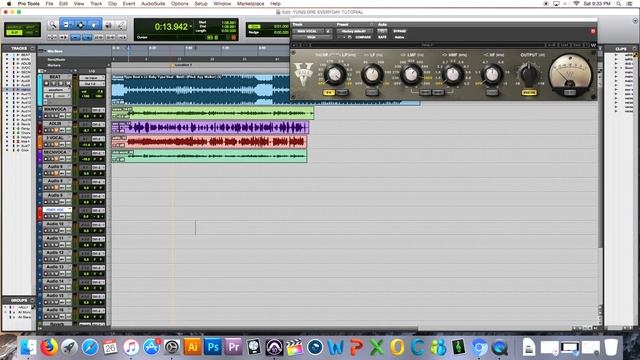Open Firefox from the dock
Screen dimensions: 640x360
[x=49, y=347]
